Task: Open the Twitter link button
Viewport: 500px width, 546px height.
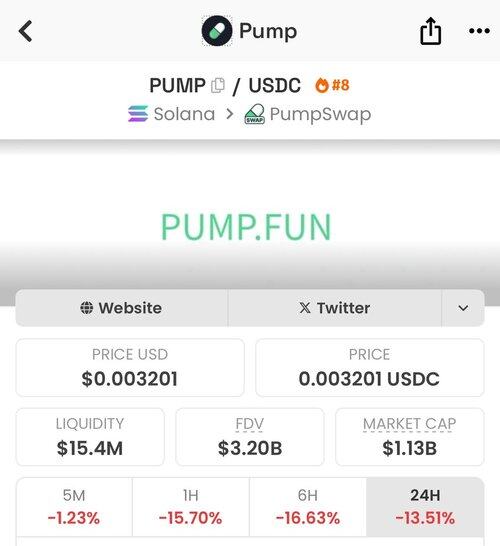Action: click(335, 308)
